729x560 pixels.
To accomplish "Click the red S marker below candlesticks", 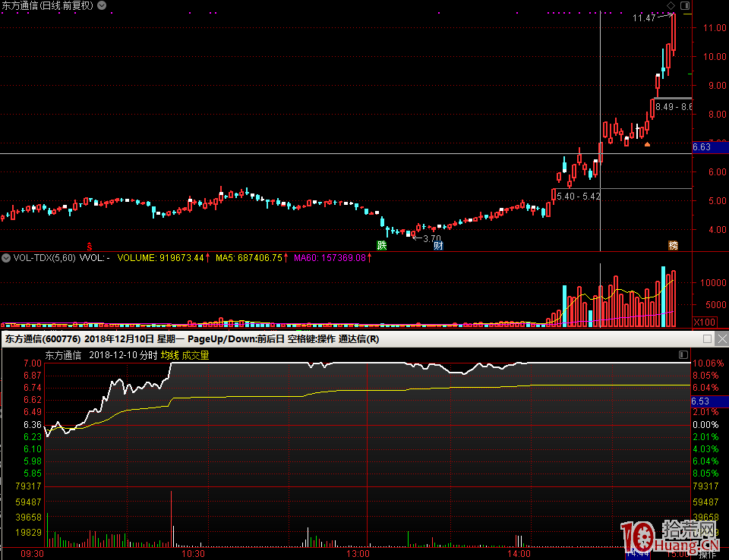I will point(90,247).
